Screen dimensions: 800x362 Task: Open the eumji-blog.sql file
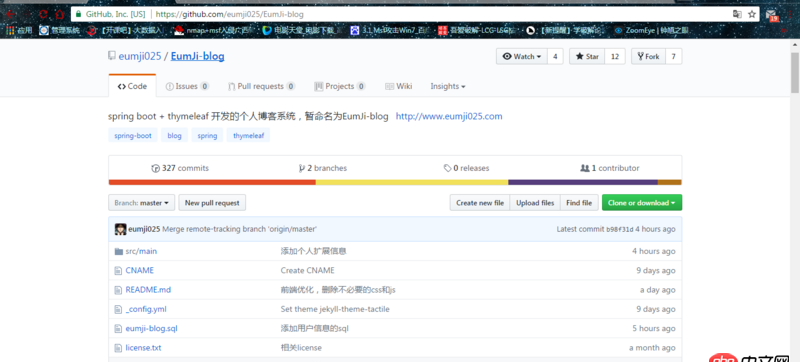152,328
